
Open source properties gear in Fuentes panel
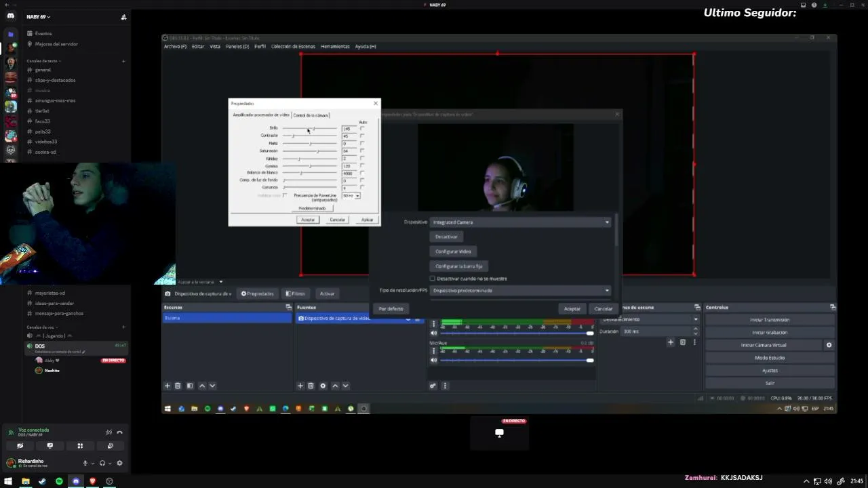tap(323, 386)
